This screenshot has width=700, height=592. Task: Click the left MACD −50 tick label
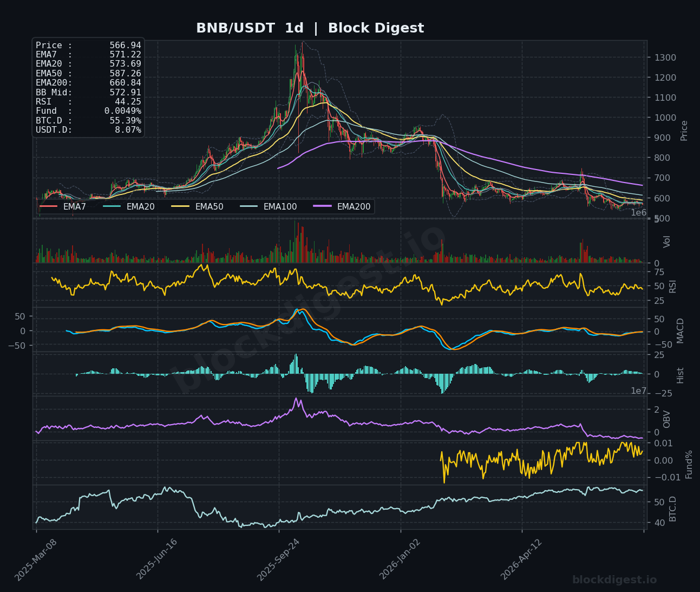(16, 346)
